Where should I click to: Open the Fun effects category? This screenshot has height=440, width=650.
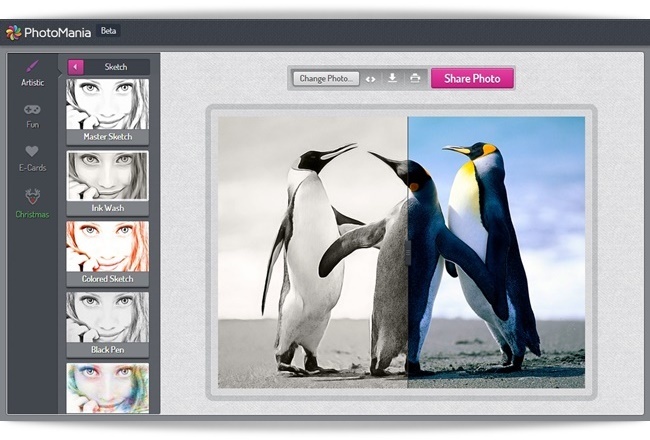(32, 116)
